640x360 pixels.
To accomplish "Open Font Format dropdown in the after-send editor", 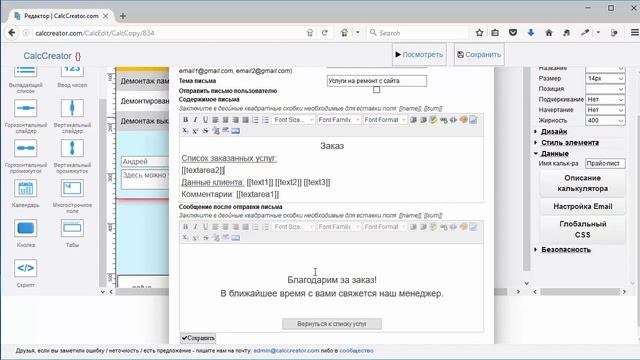I will click(385, 227).
